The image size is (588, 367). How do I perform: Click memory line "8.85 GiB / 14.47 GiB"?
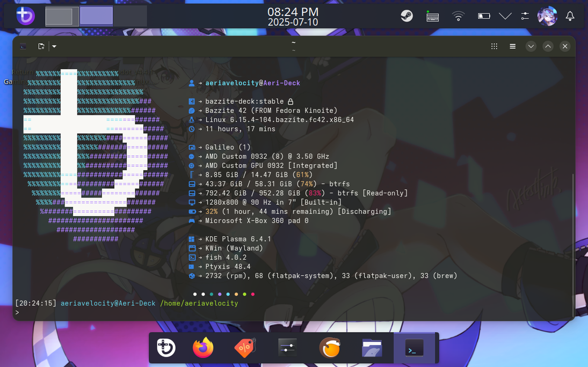click(x=246, y=175)
